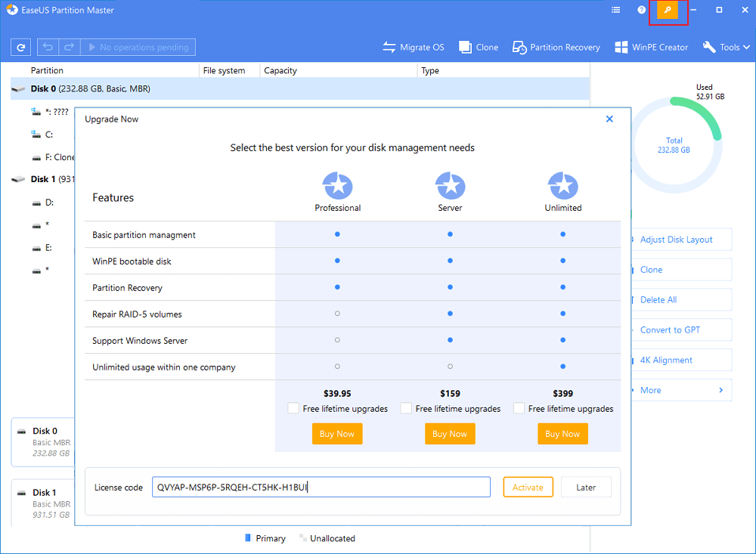Click the Refresh disk icon
This screenshot has width=756, height=554.
point(20,47)
